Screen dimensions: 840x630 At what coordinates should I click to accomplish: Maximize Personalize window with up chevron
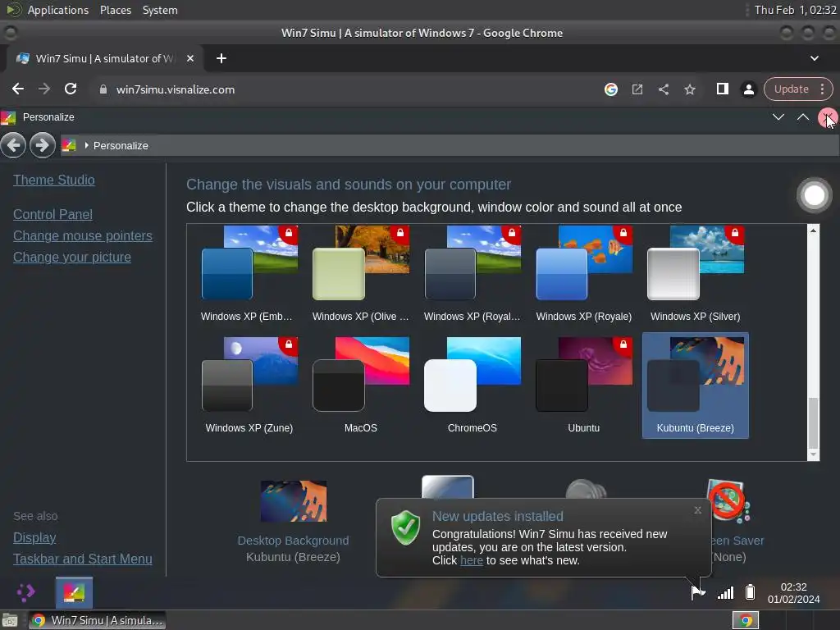803,116
